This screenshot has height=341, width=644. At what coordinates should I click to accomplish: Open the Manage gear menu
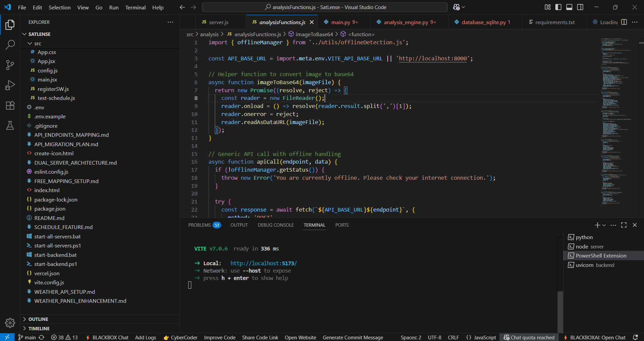[10, 323]
